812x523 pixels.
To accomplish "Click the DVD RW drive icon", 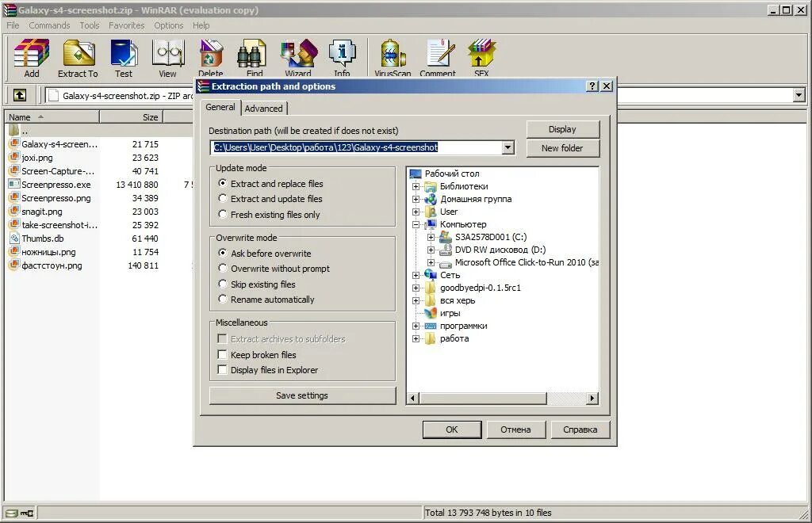I will click(446, 250).
